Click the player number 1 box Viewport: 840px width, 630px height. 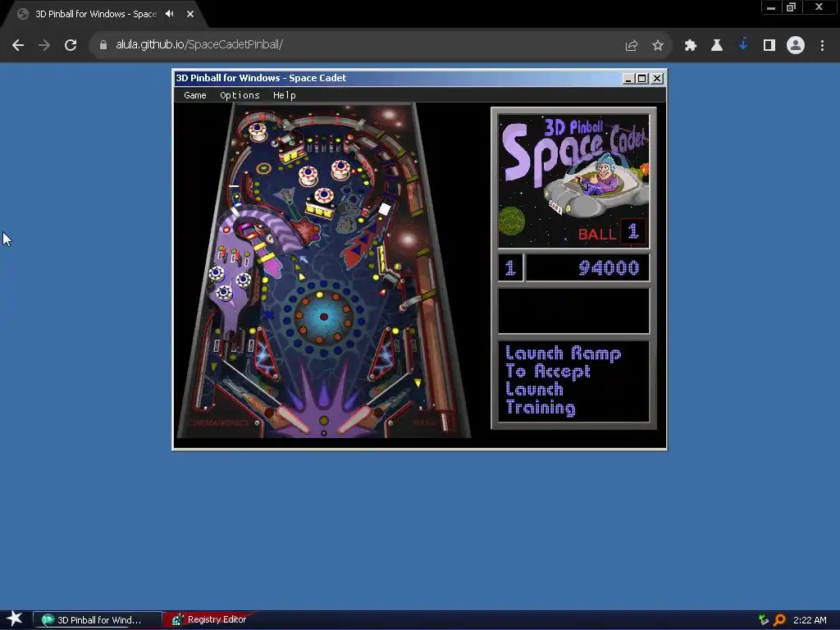510,267
